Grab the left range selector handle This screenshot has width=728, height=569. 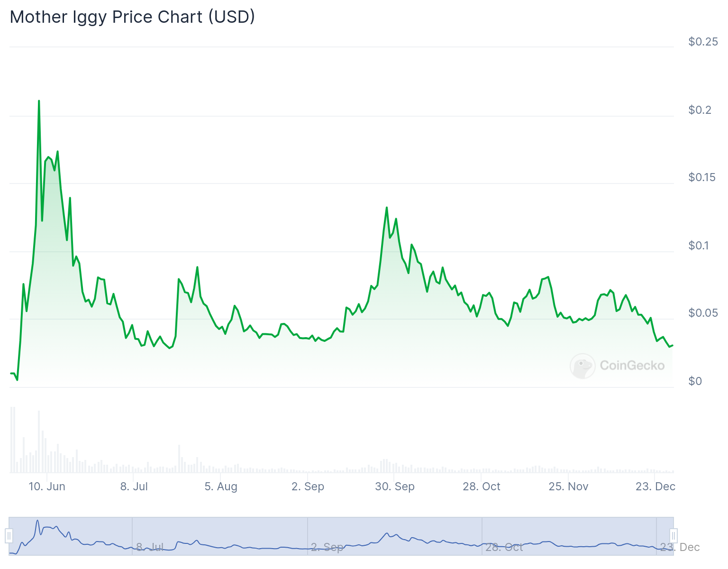(x=9, y=536)
